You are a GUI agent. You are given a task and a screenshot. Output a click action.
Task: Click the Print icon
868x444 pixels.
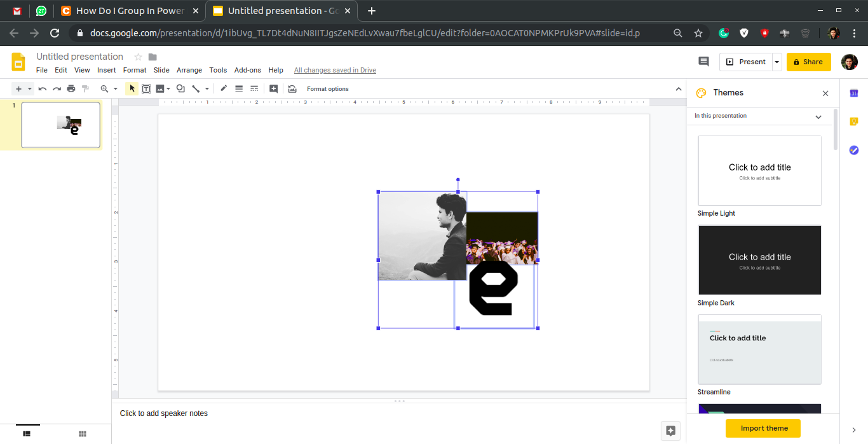[x=71, y=89]
